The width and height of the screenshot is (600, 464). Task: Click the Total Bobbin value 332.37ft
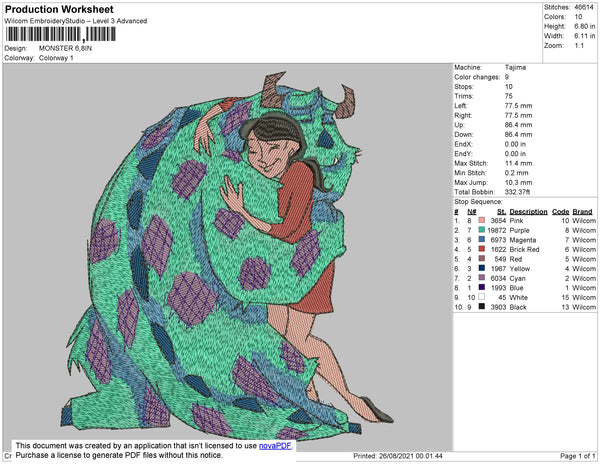517,192
